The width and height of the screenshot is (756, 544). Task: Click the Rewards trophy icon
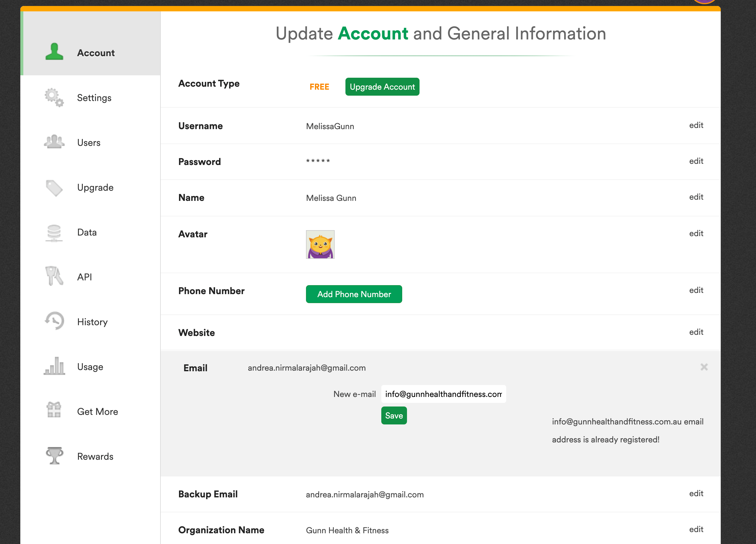tap(54, 456)
